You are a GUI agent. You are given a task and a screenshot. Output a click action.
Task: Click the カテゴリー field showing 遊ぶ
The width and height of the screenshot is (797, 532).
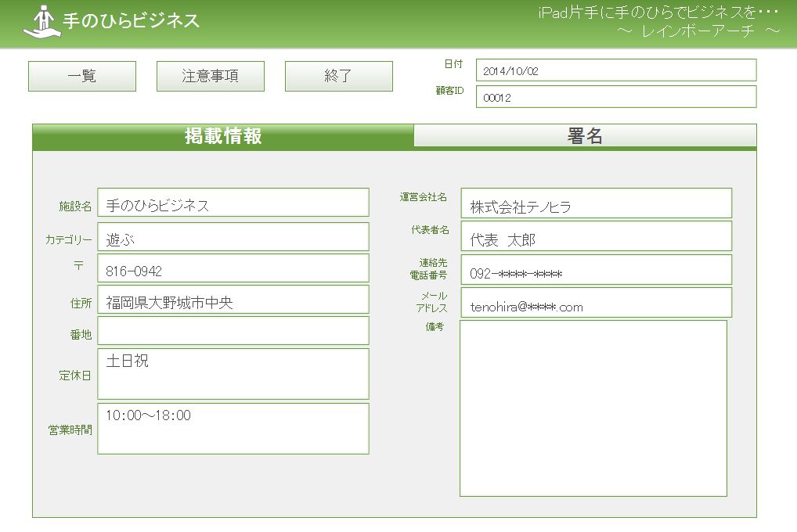(x=233, y=237)
